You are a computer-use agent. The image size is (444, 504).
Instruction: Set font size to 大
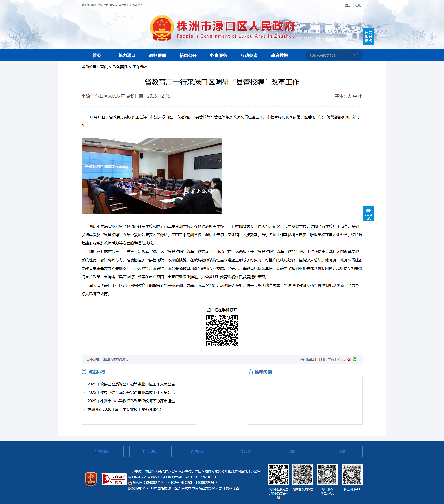tap(349, 96)
